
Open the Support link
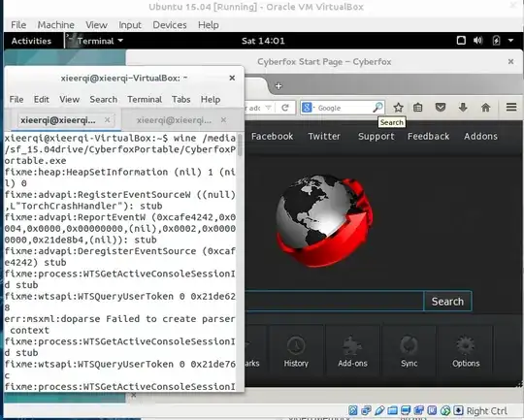[376, 137]
